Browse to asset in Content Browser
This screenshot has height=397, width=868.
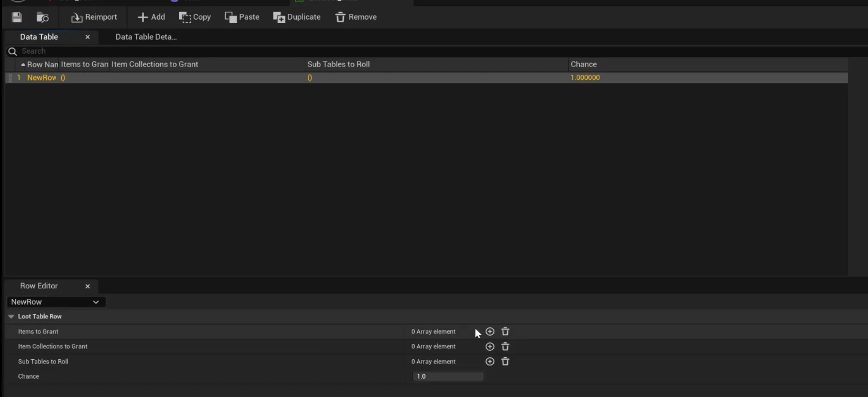42,17
